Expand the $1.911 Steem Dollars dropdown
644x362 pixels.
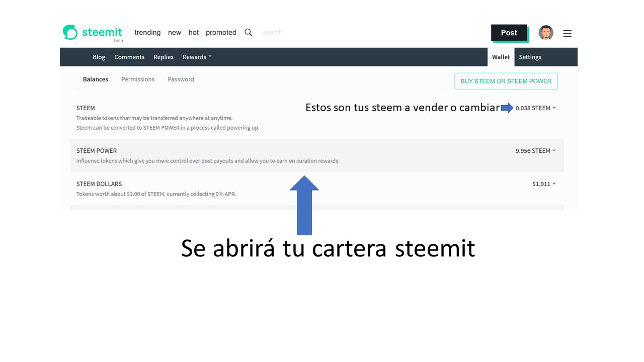coord(544,184)
